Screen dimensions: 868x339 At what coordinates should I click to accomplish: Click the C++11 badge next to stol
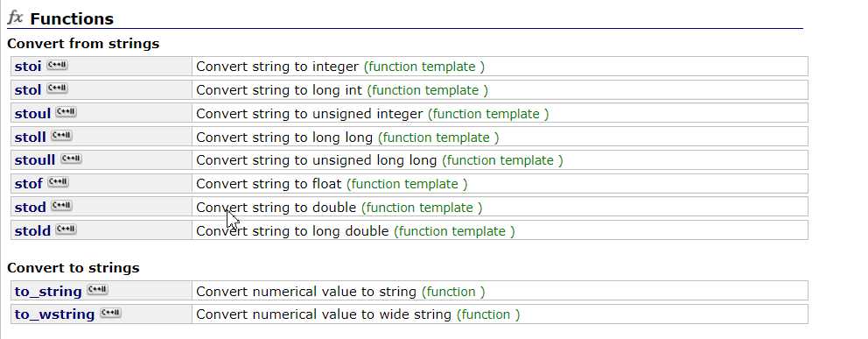[x=57, y=88]
